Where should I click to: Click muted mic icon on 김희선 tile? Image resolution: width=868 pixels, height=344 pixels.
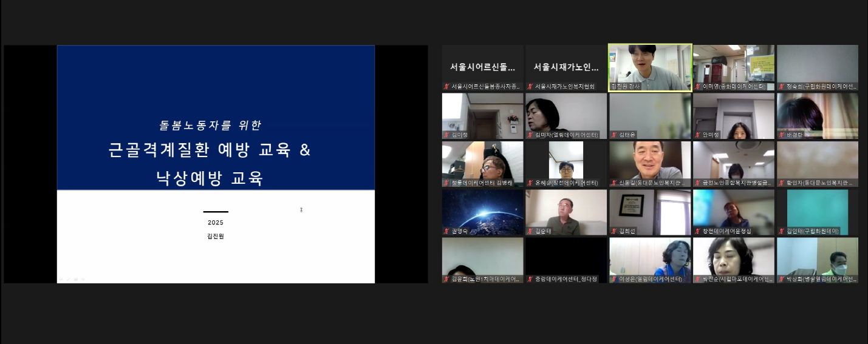pyautogui.click(x=613, y=231)
